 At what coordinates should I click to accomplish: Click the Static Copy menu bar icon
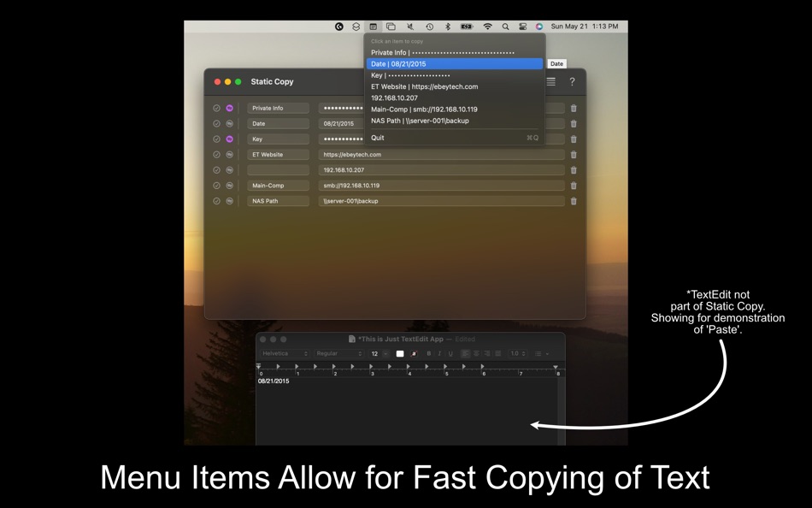(373, 27)
